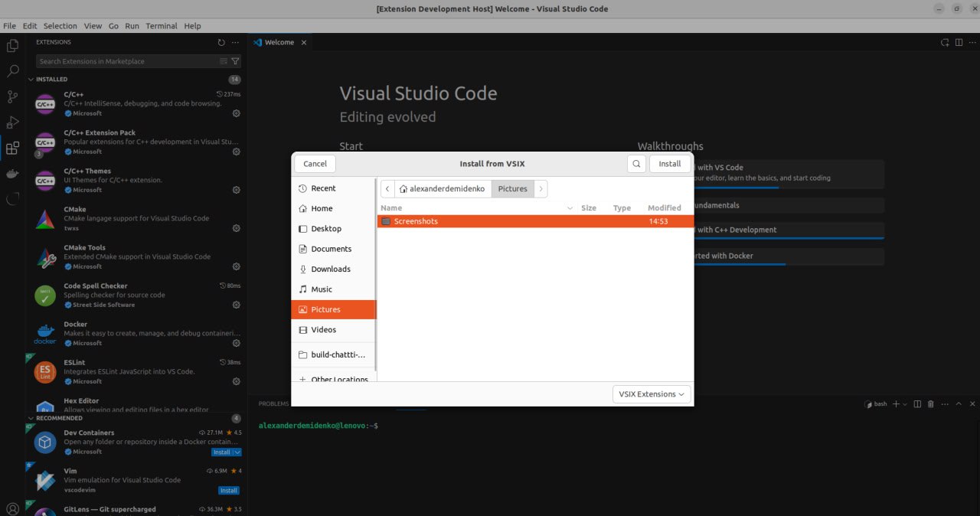Click the refresh extensions icon
Image resolution: width=980 pixels, height=516 pixels.
pyautogui.click(x=221, y=43)
